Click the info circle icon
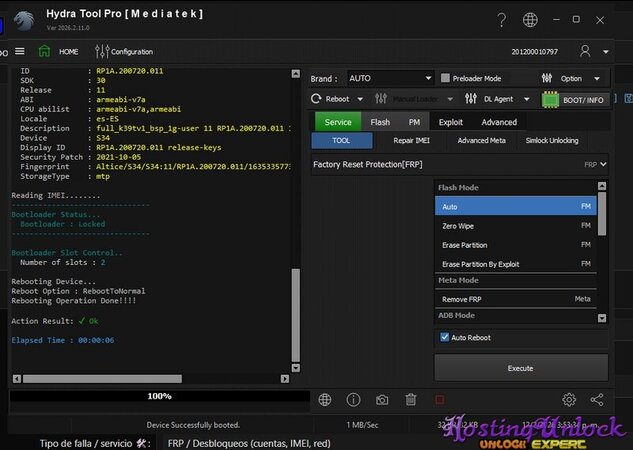 353,400
